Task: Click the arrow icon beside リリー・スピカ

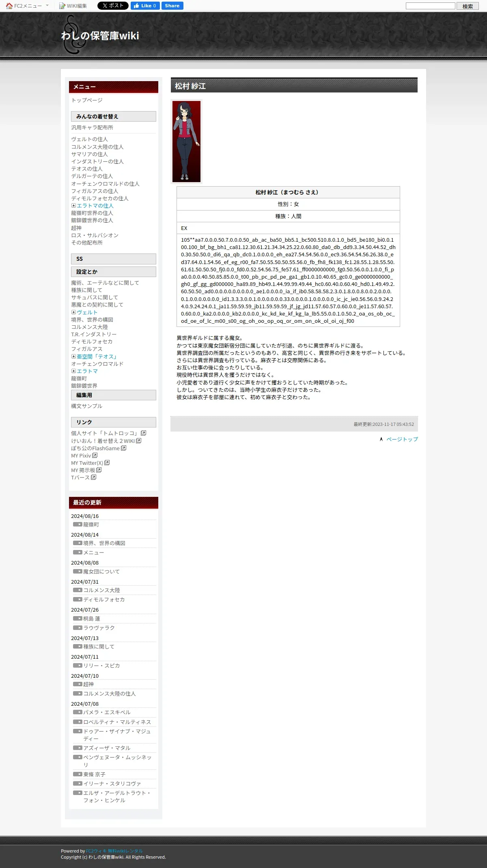Action: pyautogui.click(x=78, y=666)
